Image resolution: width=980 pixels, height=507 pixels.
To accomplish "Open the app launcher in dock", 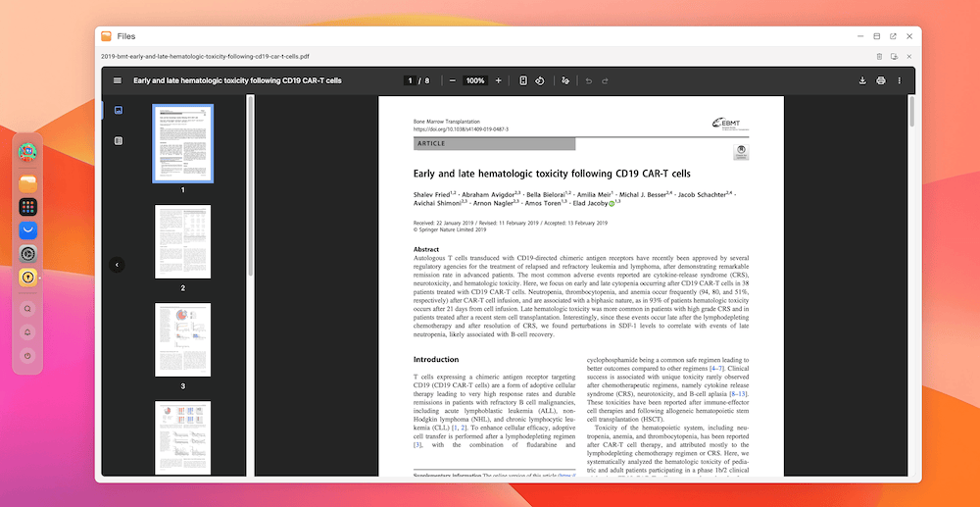I will pos(27,207).
